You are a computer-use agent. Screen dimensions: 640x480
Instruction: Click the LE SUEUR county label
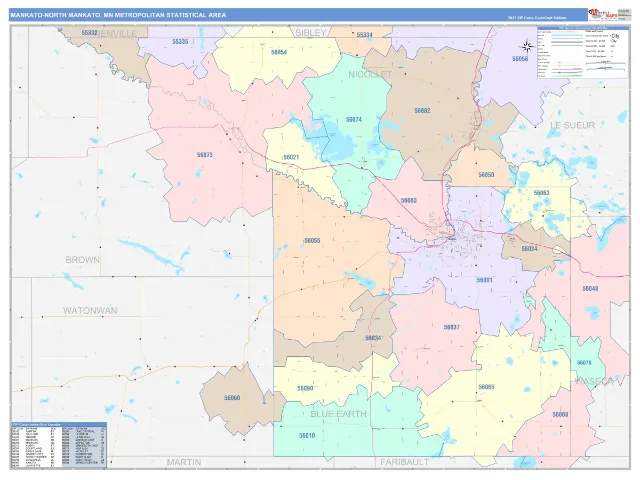pyautogui.click(x=573, y=125)
